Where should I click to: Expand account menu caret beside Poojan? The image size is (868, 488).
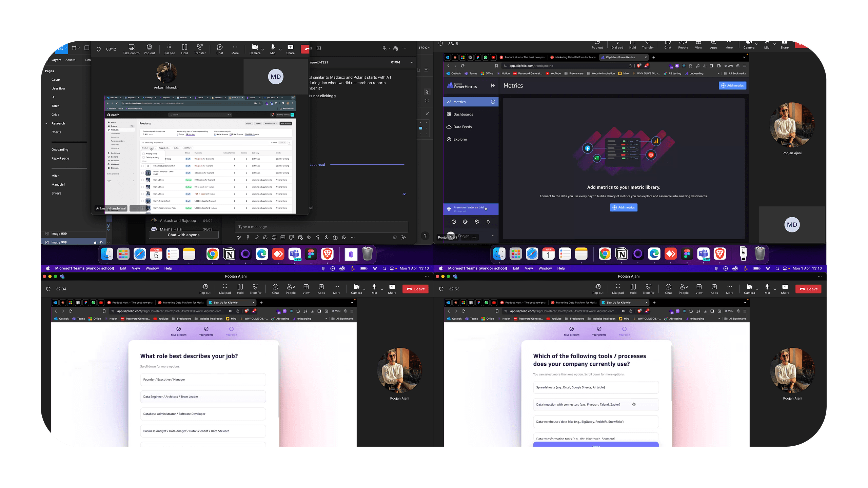[493, 236]
